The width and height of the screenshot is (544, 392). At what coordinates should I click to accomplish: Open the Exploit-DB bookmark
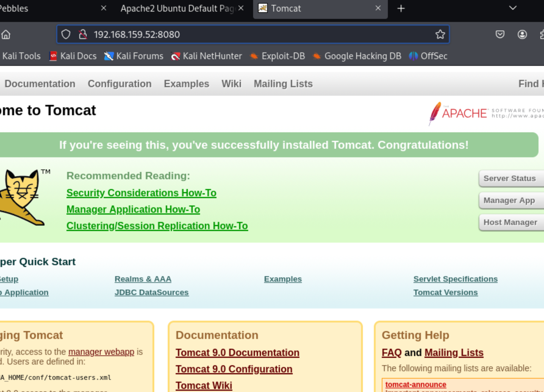coord(277,56)
